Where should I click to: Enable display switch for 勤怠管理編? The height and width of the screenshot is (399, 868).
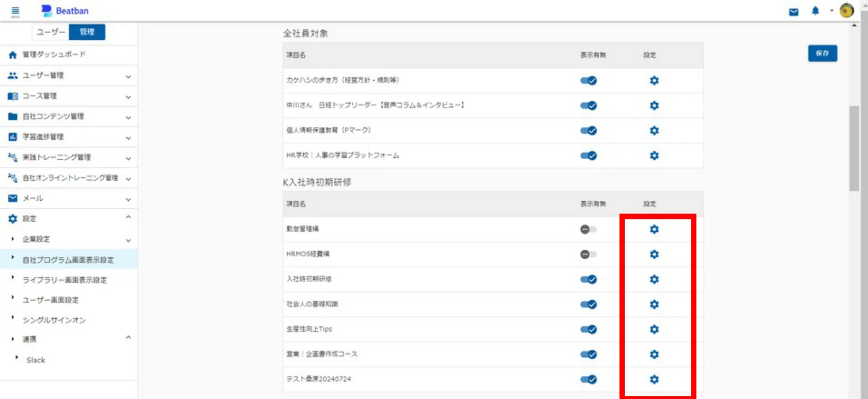[x=588, y=229]
